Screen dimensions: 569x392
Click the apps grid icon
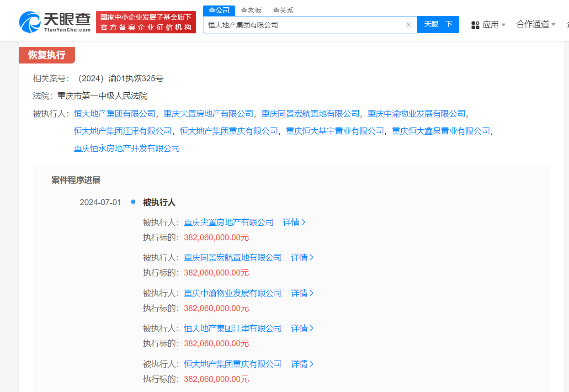pyautogui.click(x=475, y=25)
